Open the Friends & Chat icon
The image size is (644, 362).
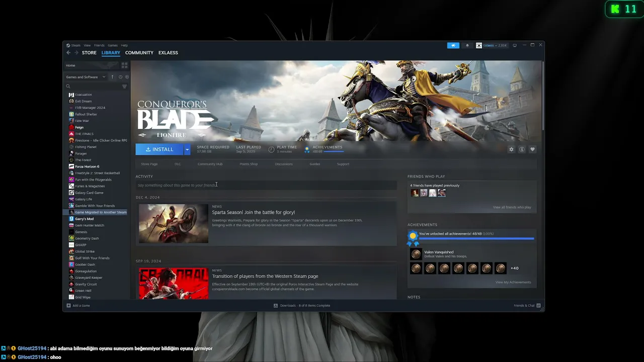point(538,306)
